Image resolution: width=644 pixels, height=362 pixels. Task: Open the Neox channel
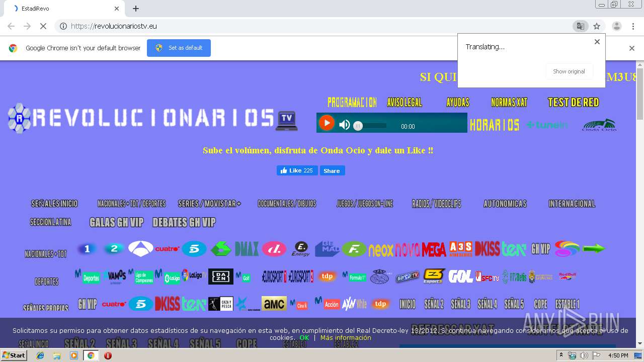pos(381,249)
